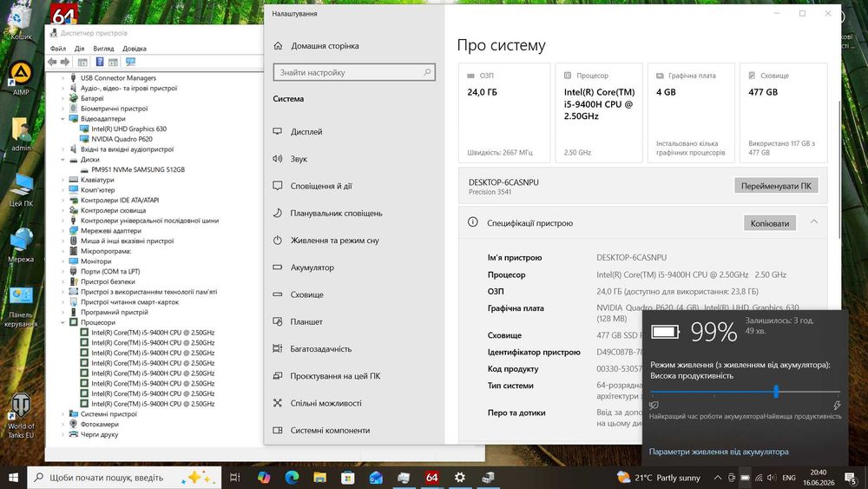Select Звук in Settings sidebar

[299, 159]
